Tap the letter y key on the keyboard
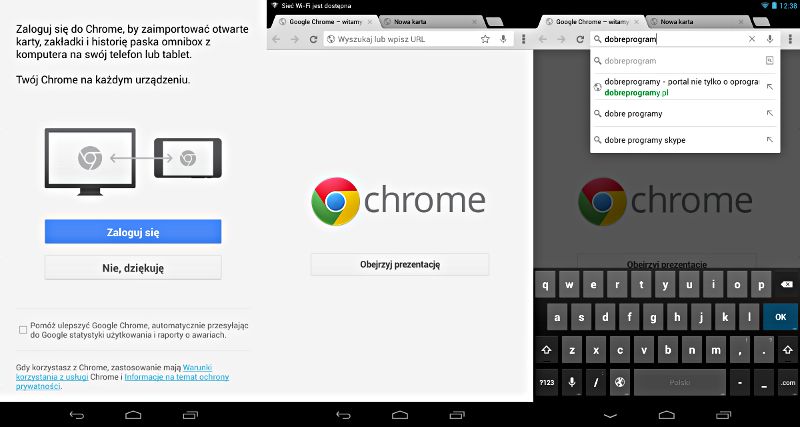 pyautogui.click(x=665, y=285)
